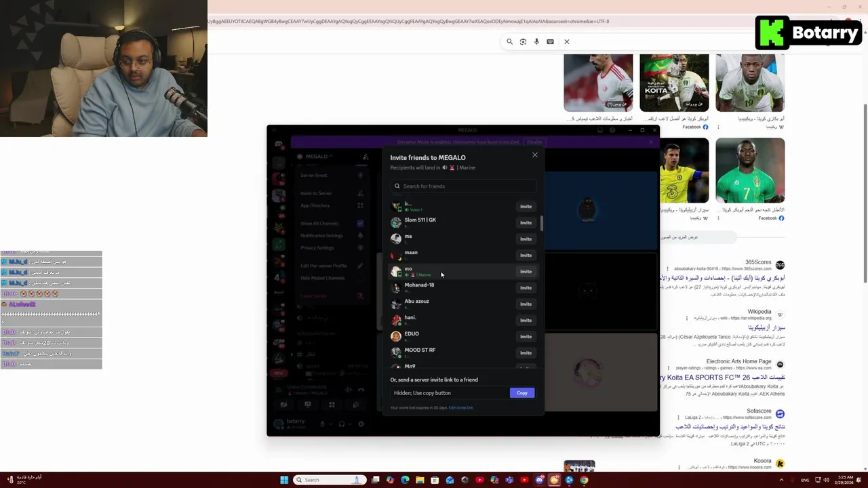Dismiss the Discord Streamer Mode banner

[651, 142]
